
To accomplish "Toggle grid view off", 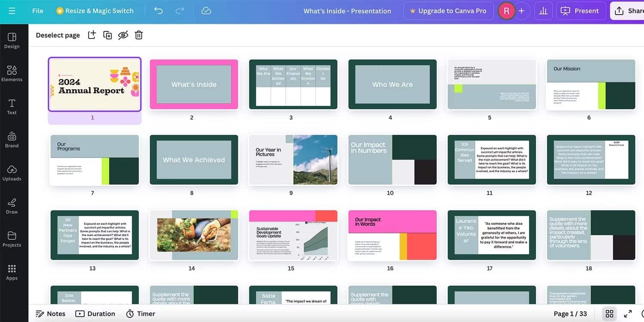I will [609, 314].
